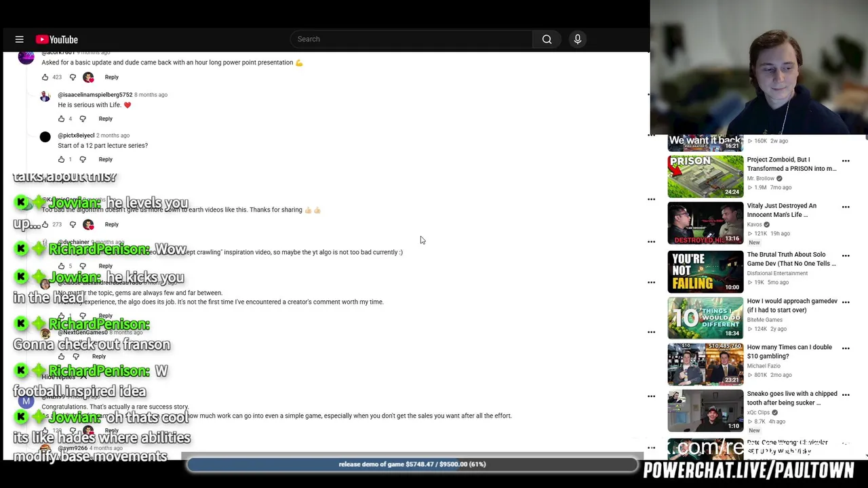The width and height of the screenshot is (868, 488).
Task: Open xQc Clips channel name
Action: (758, 412)
